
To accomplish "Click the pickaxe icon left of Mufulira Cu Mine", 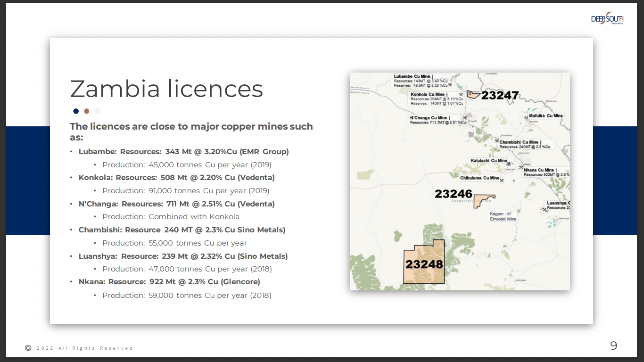I will pos(526,117).
